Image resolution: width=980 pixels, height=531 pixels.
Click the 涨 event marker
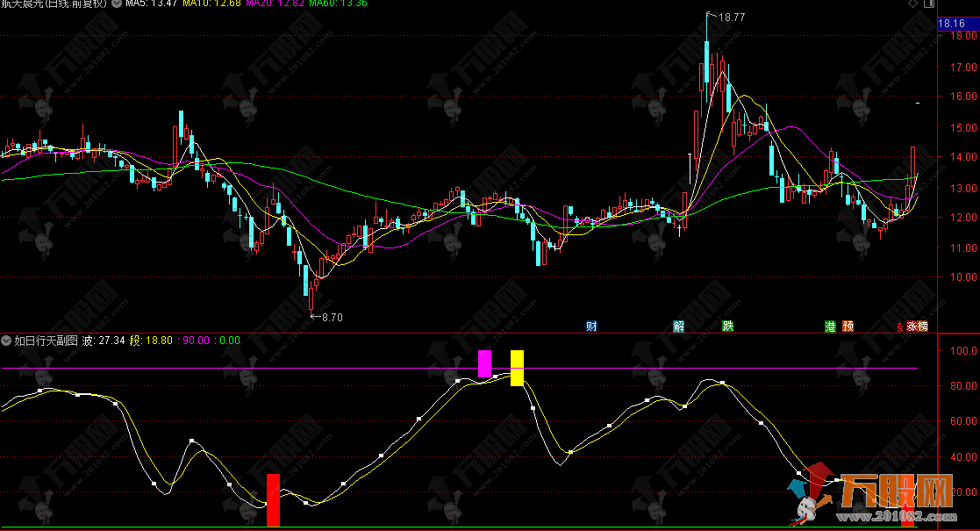point(912,326)
